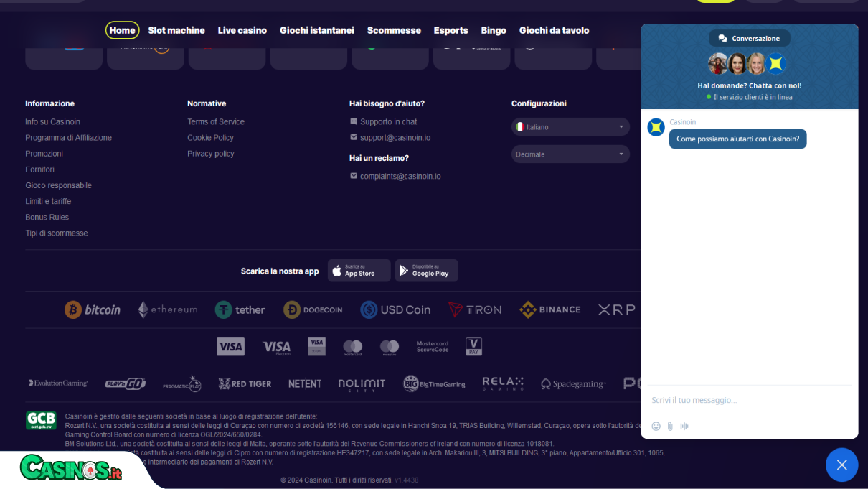This screenshot has width=868, height=489.
Task: Switch to the Conversazione chat tab
Action: (x=750, y=38)
